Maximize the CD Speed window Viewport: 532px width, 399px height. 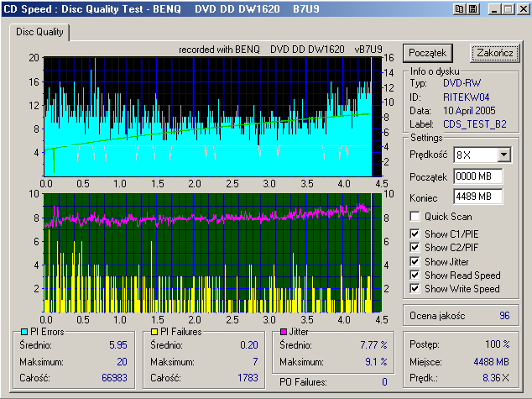tap(509, 9)
